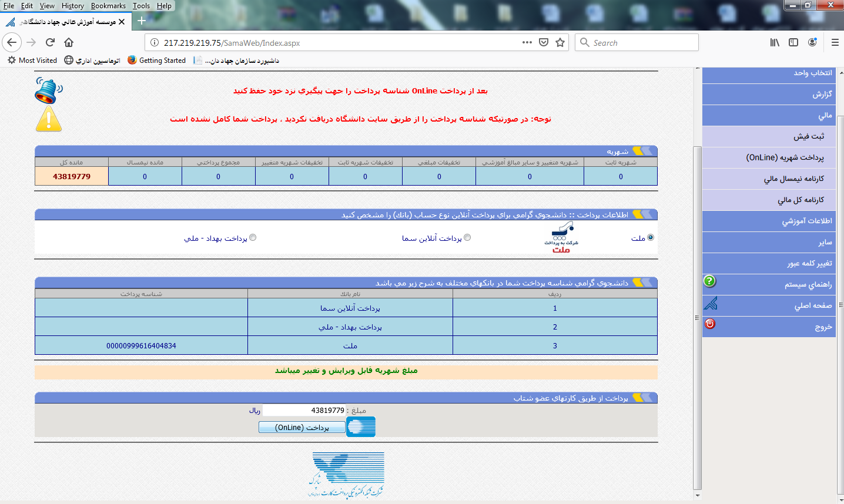Click the amount field showing 43819779
Screen dimensions: 844x504
(x=304, y=410)
